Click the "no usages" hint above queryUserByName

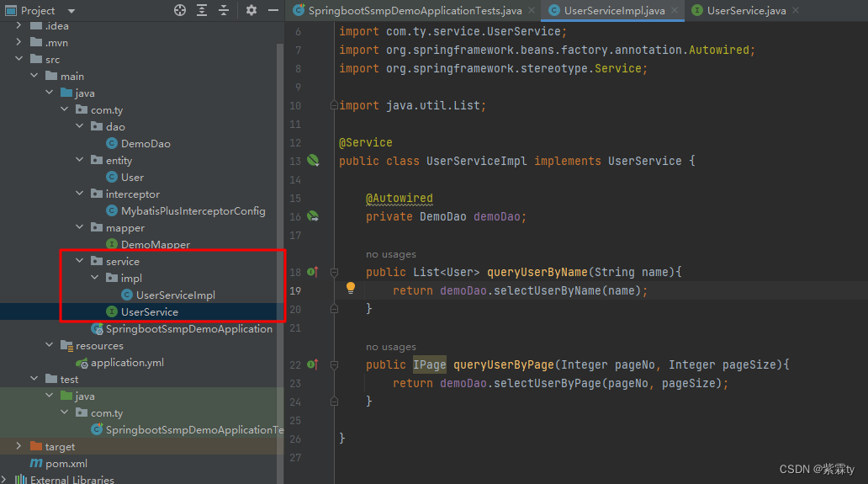tap(391, 254)
